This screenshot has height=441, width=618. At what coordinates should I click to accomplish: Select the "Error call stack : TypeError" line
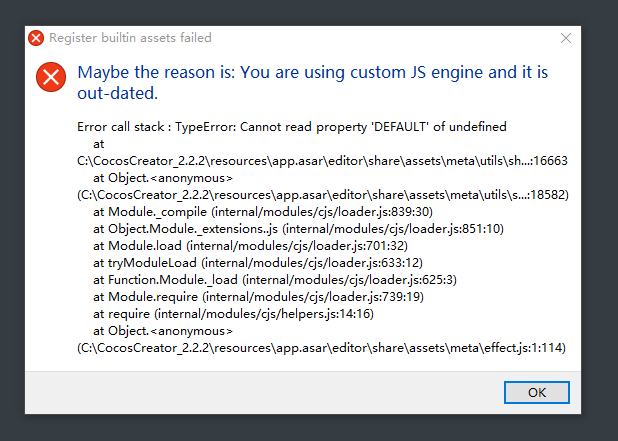click(291, 127)
